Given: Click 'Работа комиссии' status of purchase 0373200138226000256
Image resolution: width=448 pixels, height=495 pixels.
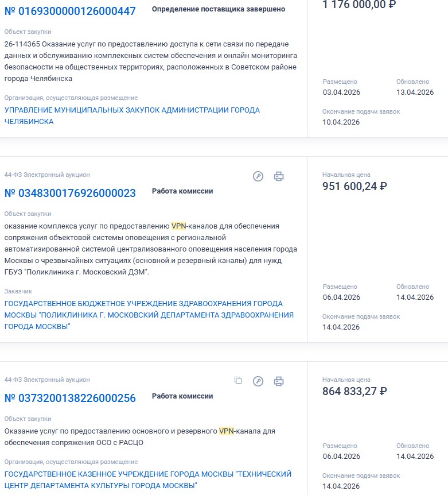Looking at the screenshot, I should tap(182, 396).
